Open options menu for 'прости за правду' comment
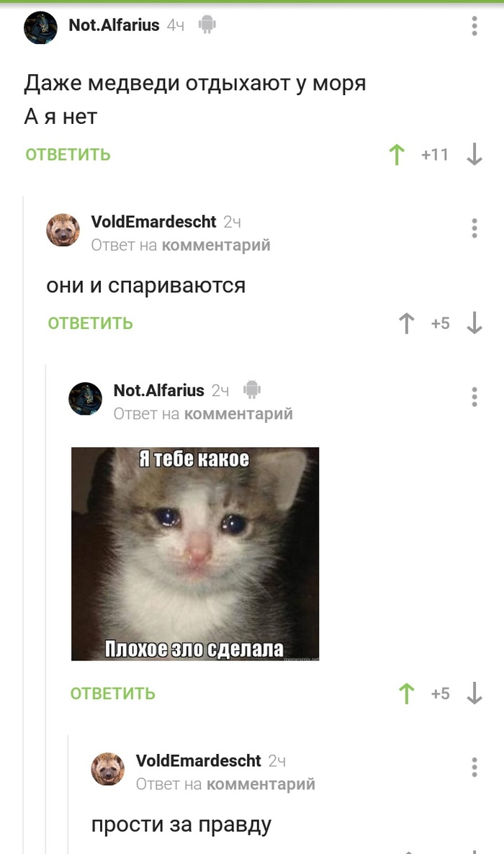Viewport: 504px width, 854px height. click(474, 767)
